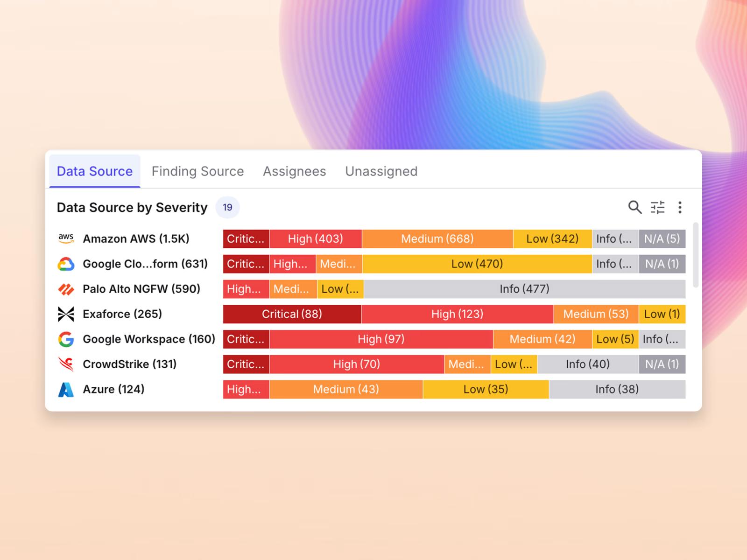This screenshot has height=560, width=747.
Task: Click the Palo Alto NGFW logo icon
Action: click(x=66, y=289)
